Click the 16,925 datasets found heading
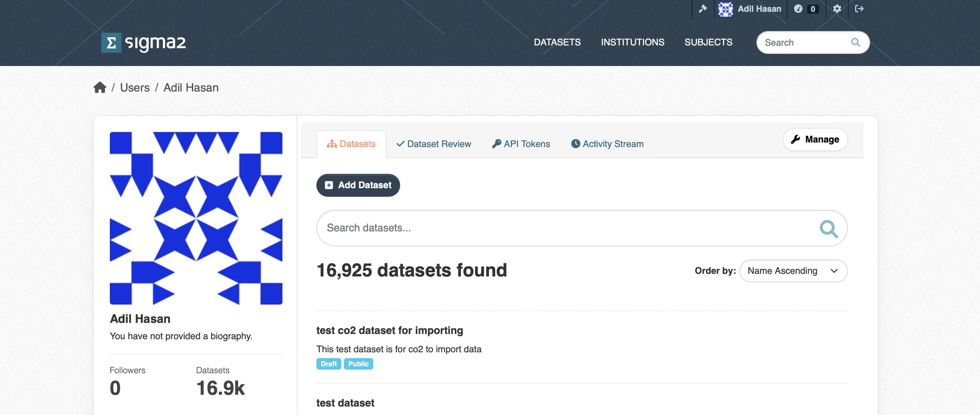Image resolution: width=980 pixels, height=415 pixels. coord(412,270)
